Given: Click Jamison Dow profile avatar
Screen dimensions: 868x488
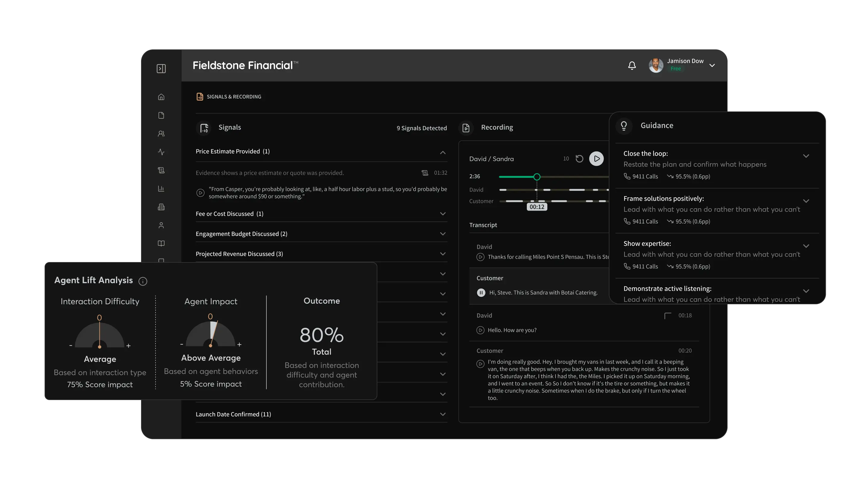Looking at the screenshot, I should [656, 65].
